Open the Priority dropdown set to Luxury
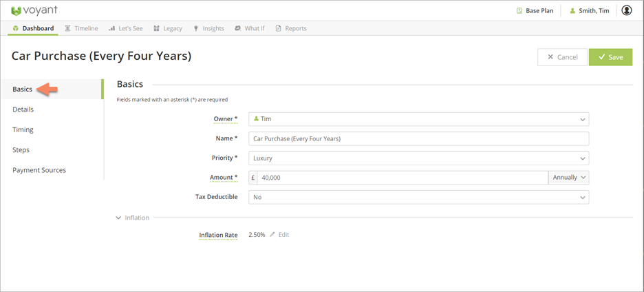The image size is (644, 292). tap(418, 158)
